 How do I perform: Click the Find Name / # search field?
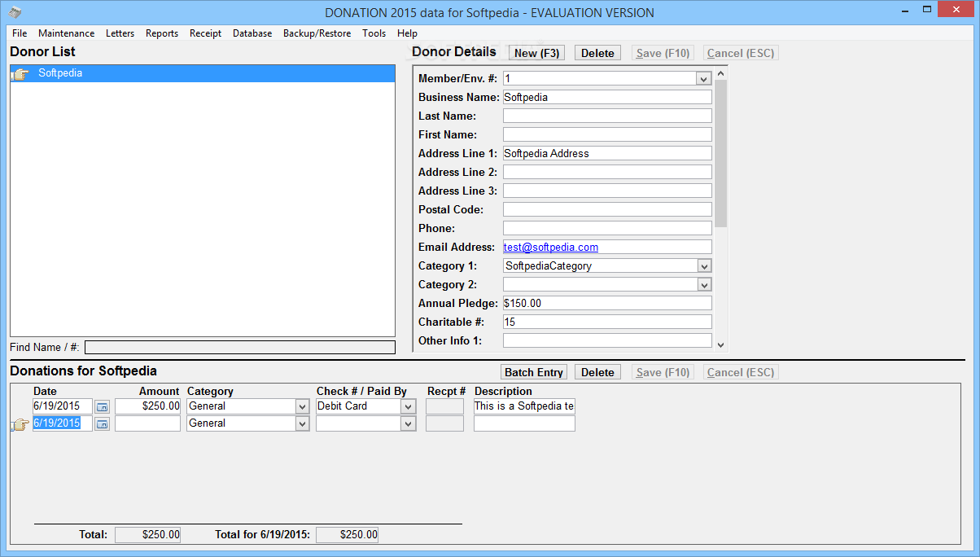[x=240, y=348]
